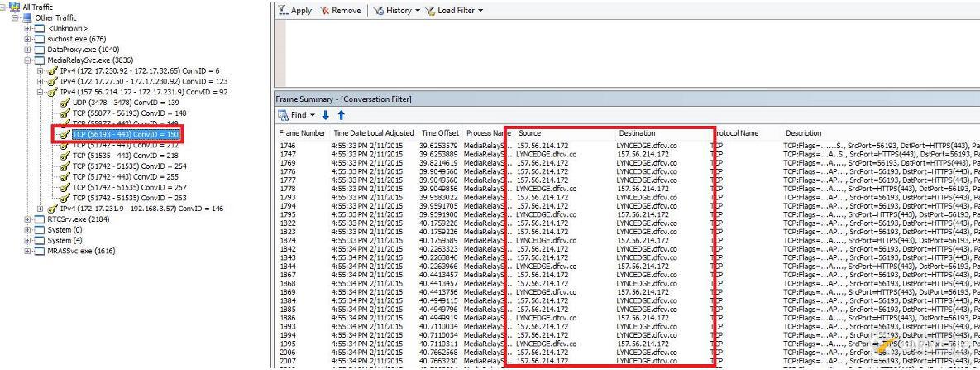This screenshot has width=980, height=370.
Task: Select UDP (3478 - 3478) ConvID = 139
Action: (x=126, y=102)
